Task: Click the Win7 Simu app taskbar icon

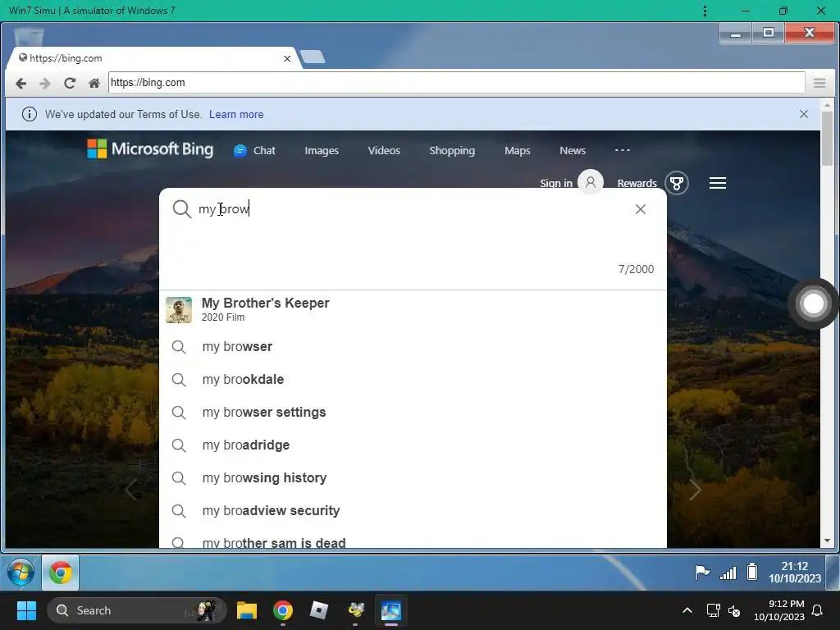Action: pyautogui.click(x=391, y=610)
